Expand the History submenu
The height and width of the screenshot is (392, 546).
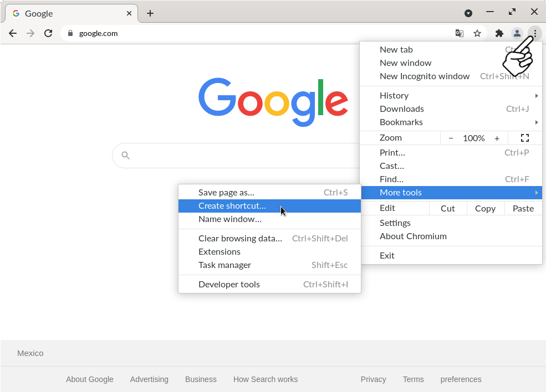[451, 96]
